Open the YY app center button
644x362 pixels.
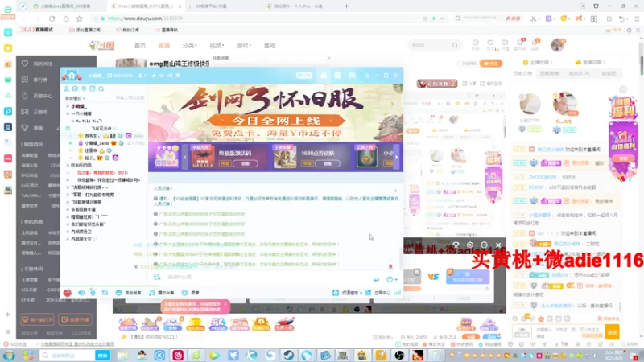tap(378, 293)
